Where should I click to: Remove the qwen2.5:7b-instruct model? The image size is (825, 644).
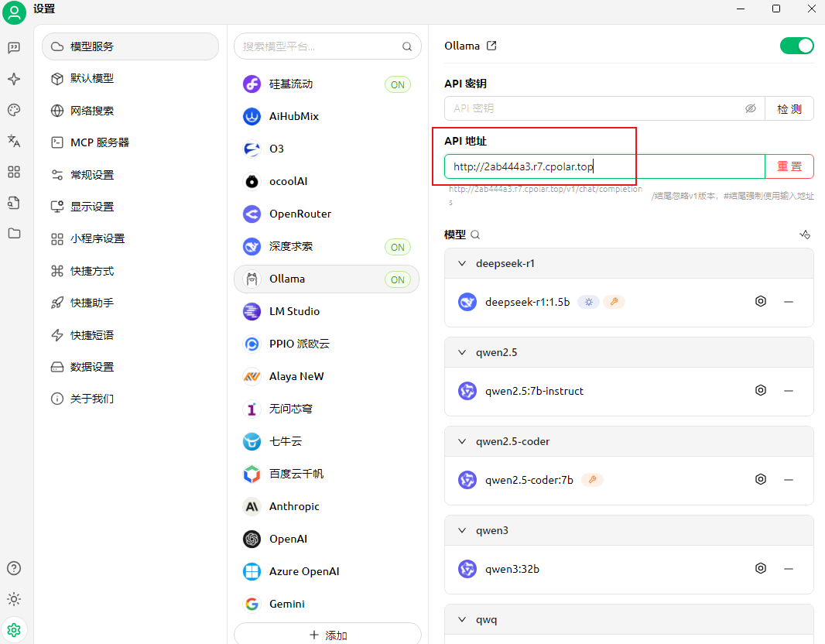click(x=788, y=391)
